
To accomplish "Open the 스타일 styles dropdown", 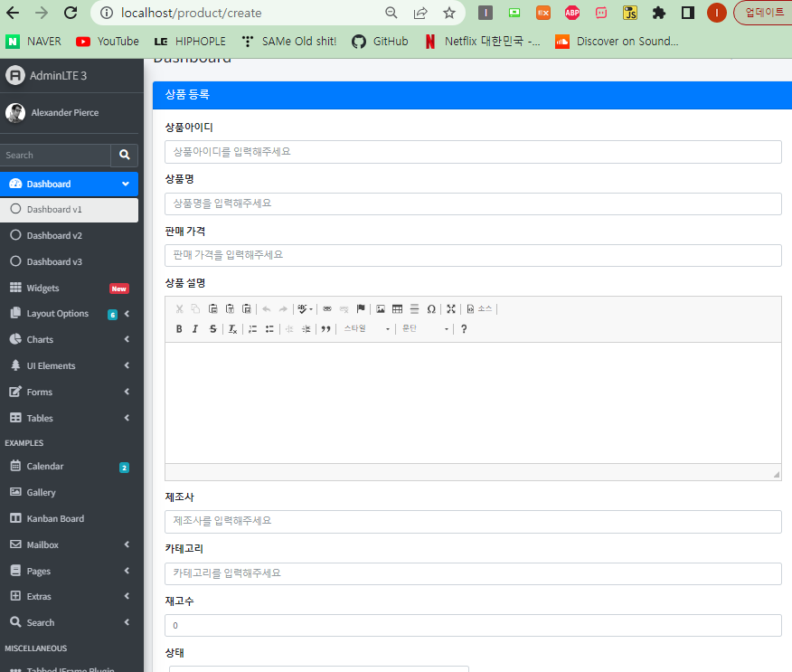I will click(x=367, y=329).
